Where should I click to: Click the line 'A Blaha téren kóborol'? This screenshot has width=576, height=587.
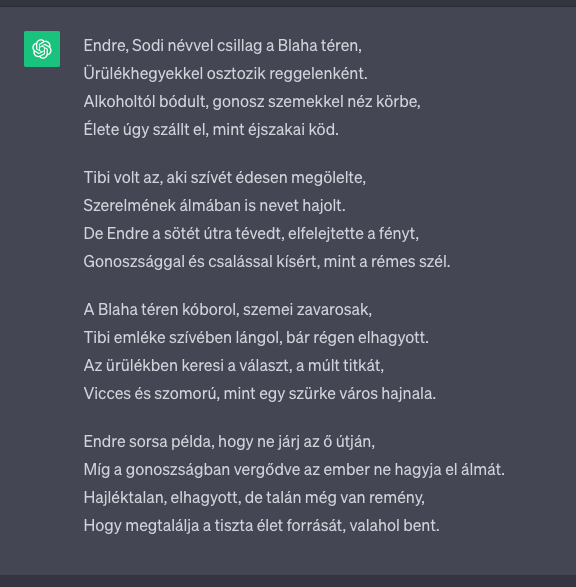pos(228,310)
